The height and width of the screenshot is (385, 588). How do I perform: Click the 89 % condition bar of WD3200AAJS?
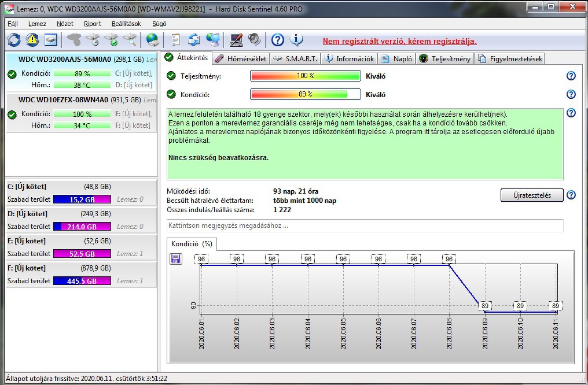[x=82, y=73]
